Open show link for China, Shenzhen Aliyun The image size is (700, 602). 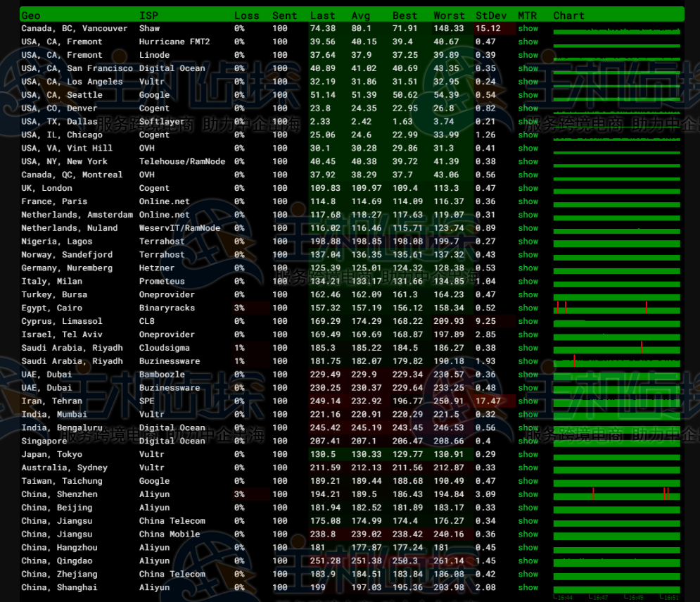point(528,495)
